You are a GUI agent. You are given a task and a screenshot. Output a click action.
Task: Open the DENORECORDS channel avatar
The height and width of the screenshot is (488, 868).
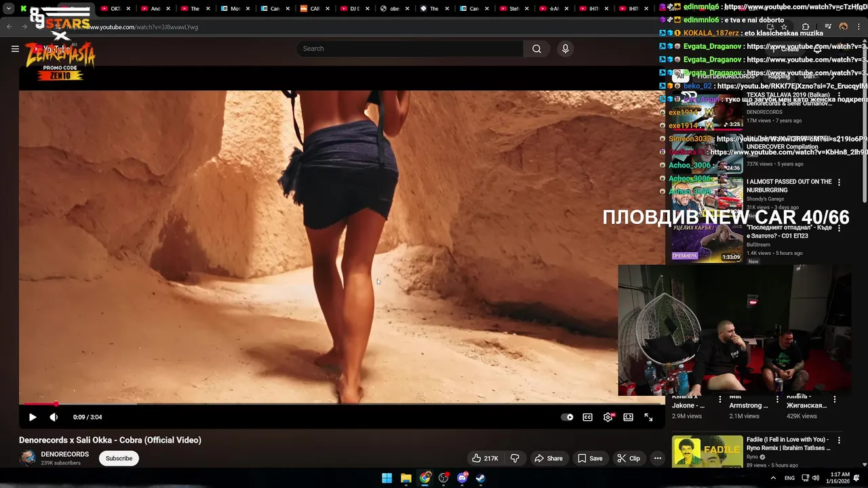coord(28,458)
